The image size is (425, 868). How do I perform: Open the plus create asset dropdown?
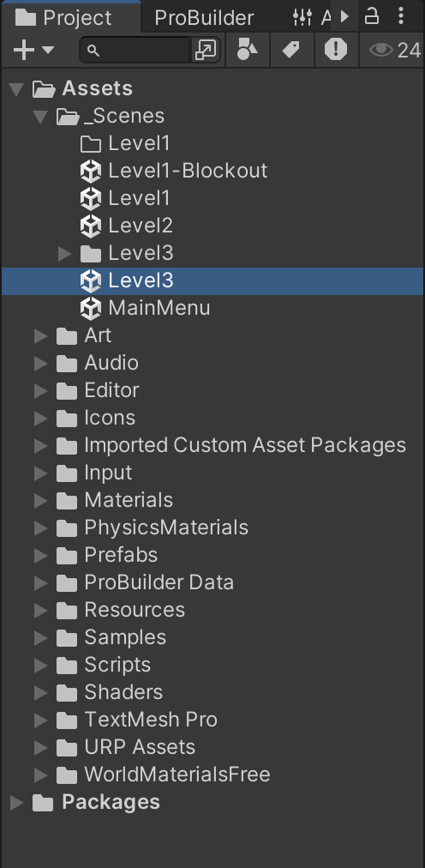coord(33,51)
